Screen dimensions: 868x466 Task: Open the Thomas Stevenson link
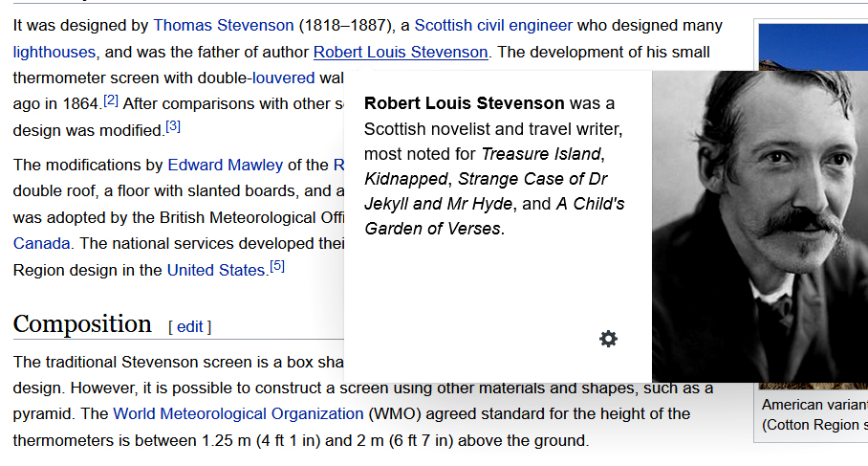coord(224,26)
